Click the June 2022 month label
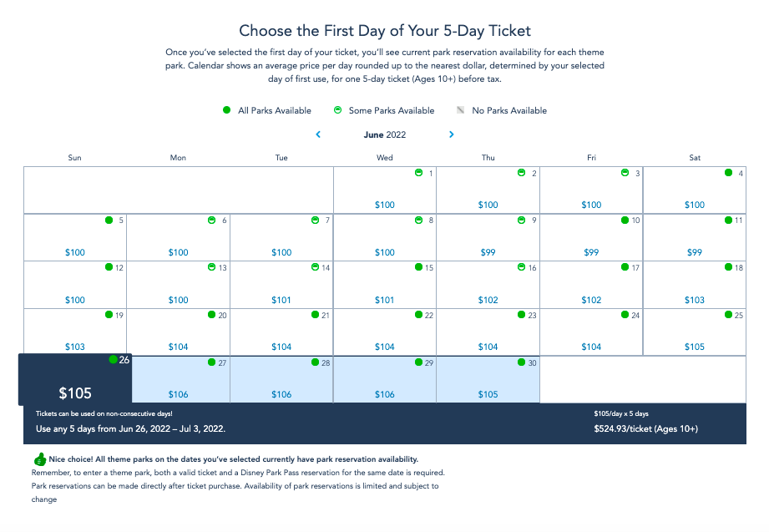The height and width of the screenshot is (532, 769). pos(385,134)
